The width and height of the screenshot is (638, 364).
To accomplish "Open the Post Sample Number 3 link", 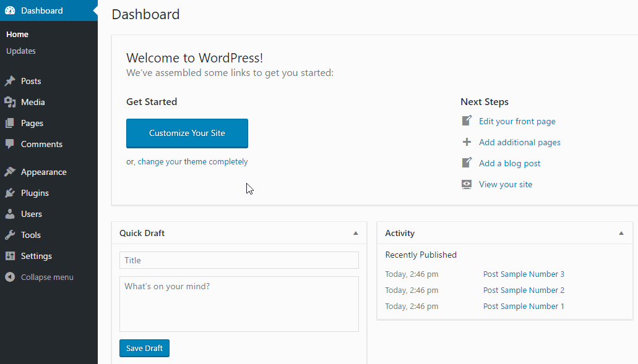I will pyautogui.click(x=524, y=274).
